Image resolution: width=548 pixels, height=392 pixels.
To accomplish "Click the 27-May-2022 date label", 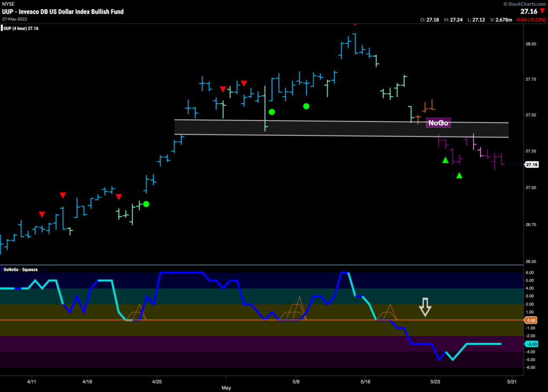I will coord(14,19).
